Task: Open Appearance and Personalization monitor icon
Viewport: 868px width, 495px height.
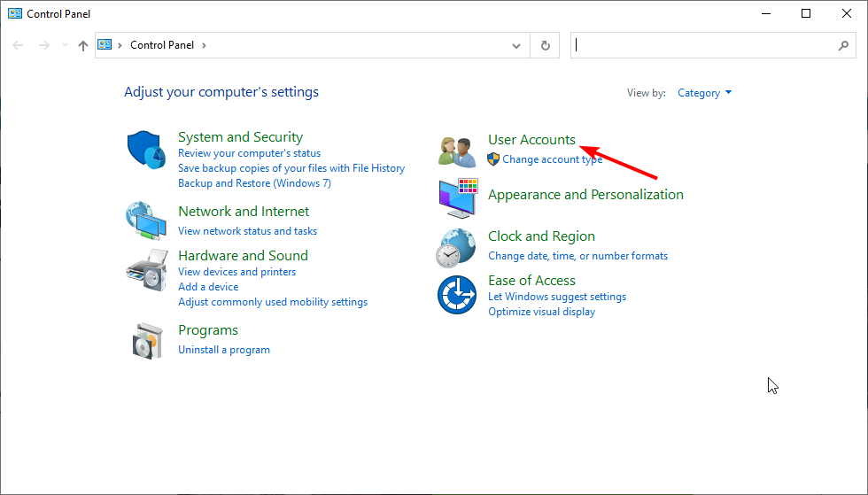Action: [x=458, y=198]
